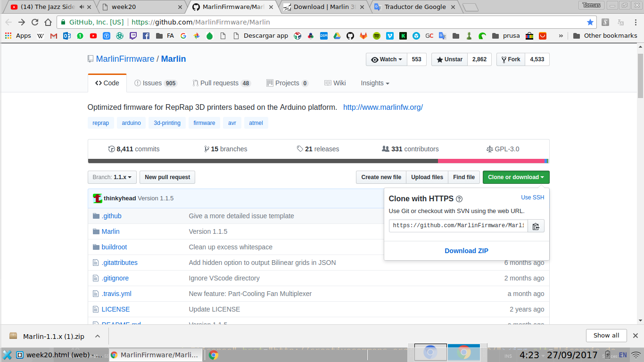Image resolution: width=644 pixels, height=362 pixels.
Task: Click the Use SSH link
Action: point(532,197)
